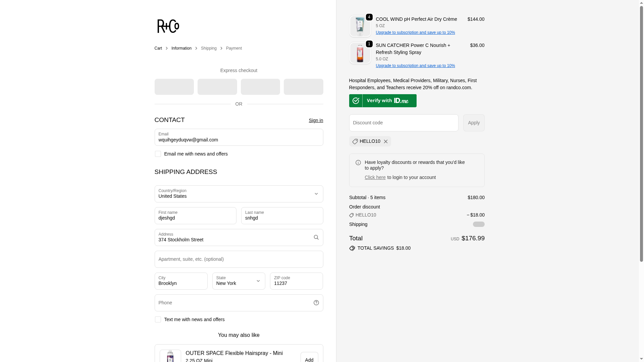The image size is (644, 362).
Task: Open the COOL WIND product thumbnail
Action: (360, 26)
